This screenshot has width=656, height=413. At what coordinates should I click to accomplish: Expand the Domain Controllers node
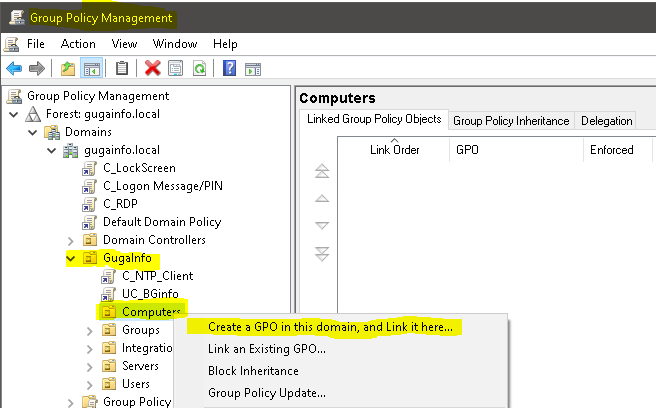[x=70, y=240]
